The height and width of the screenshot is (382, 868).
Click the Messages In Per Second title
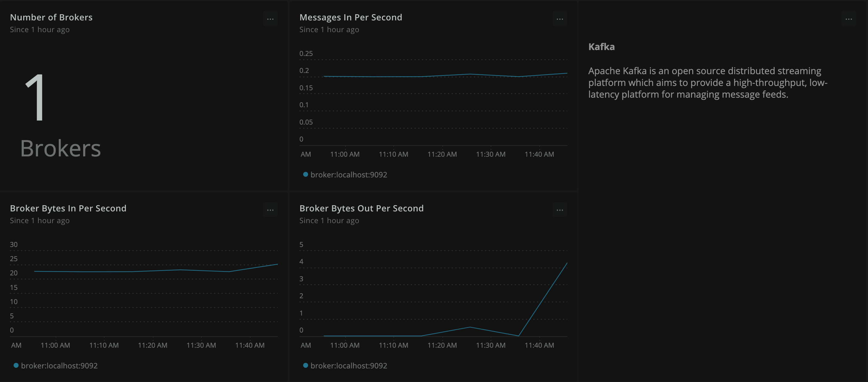(x=350, y=18)
